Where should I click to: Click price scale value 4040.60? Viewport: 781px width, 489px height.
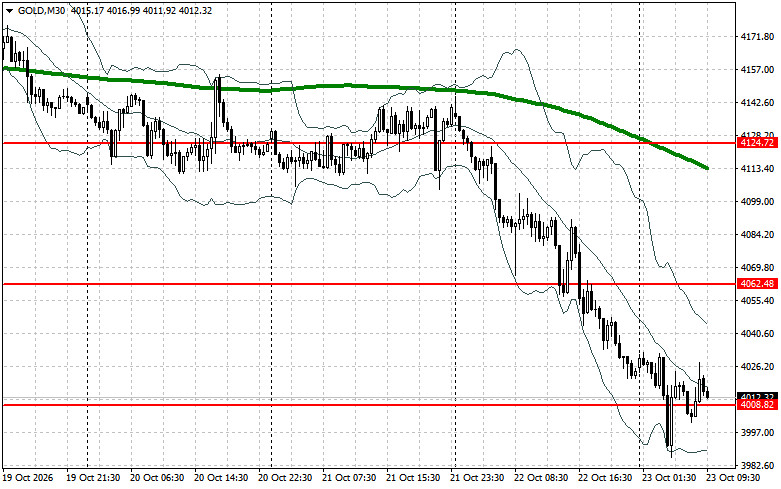757,334
